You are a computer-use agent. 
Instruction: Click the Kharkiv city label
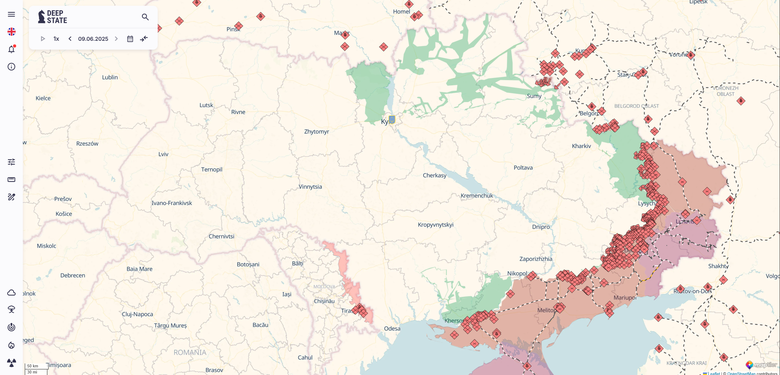point(582,146)
